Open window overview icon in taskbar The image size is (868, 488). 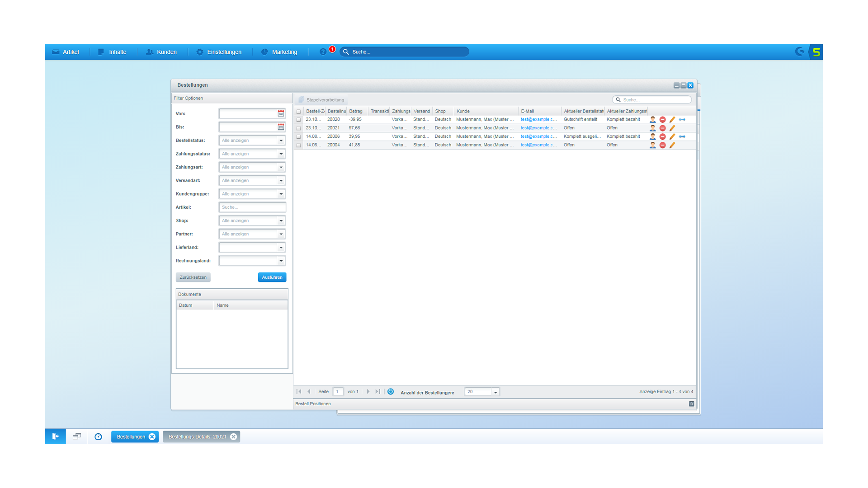point(77,436)
